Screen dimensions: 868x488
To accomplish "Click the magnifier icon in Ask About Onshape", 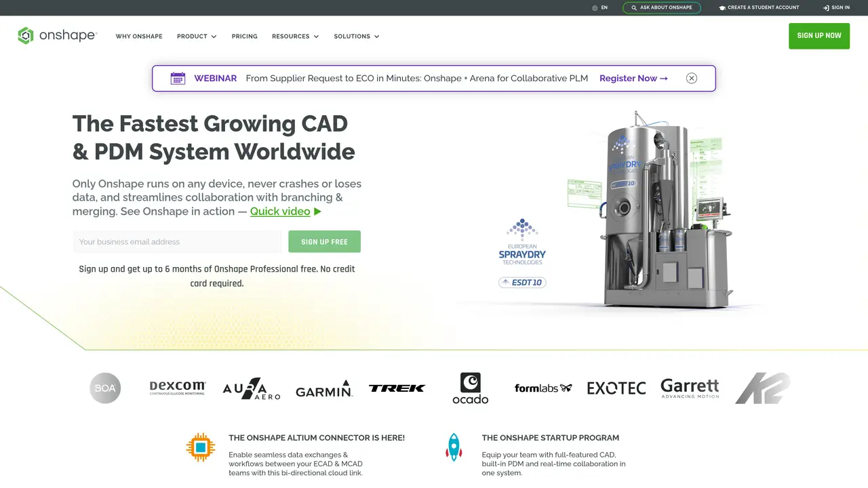I will [634, 7].
